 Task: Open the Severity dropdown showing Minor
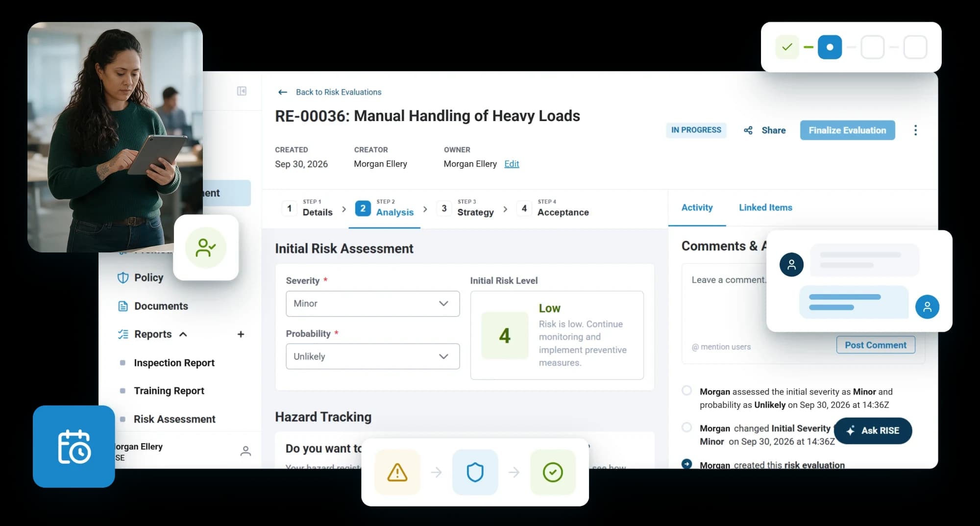[x=373, y=304]
